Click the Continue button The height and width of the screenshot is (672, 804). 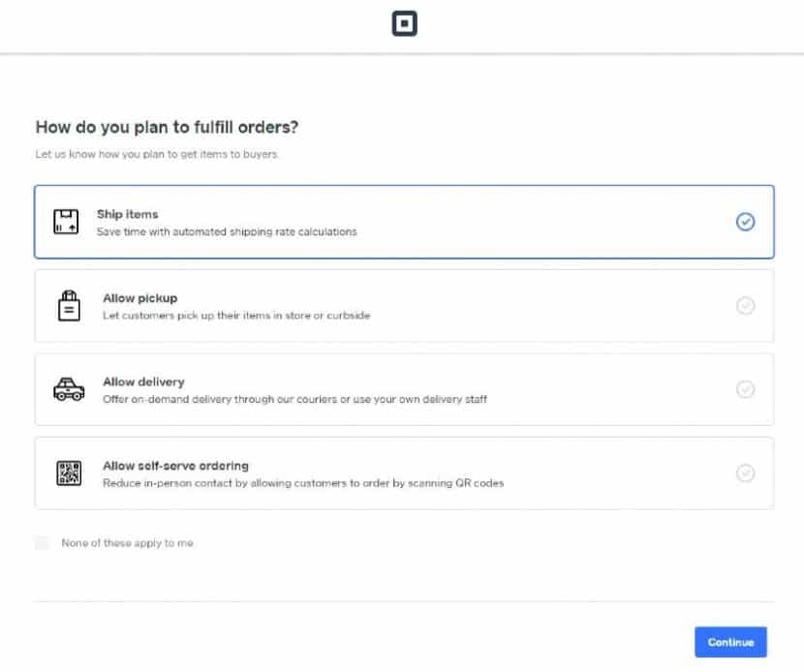tap(729, 642)
